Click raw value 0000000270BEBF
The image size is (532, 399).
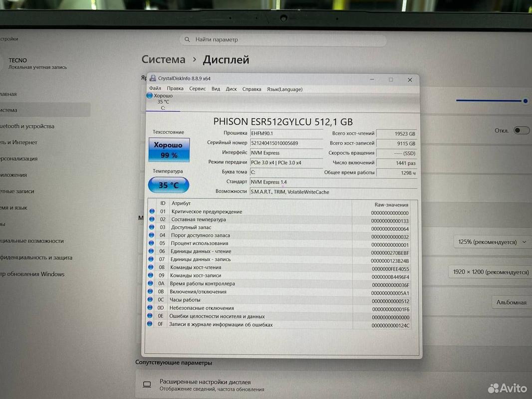pos(390,253)
